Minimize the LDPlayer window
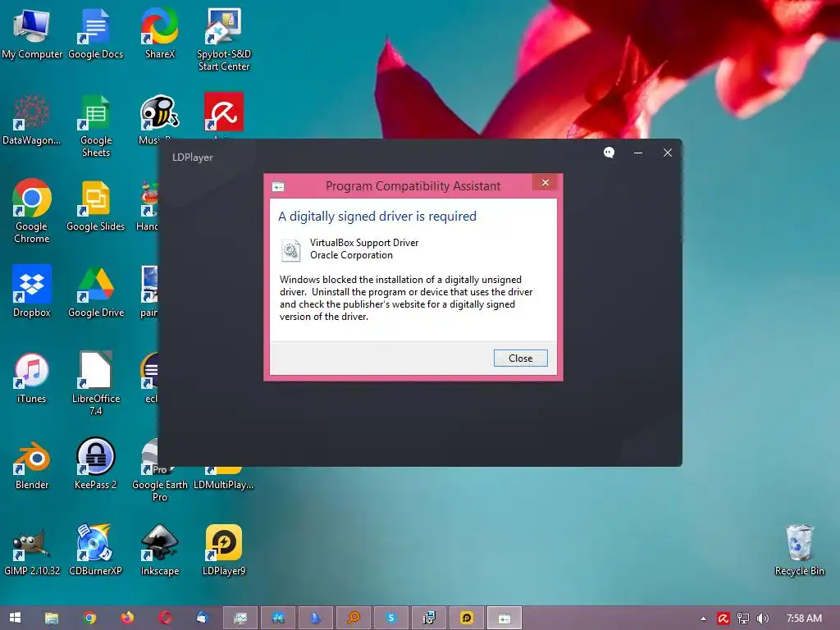 (638, 153)
